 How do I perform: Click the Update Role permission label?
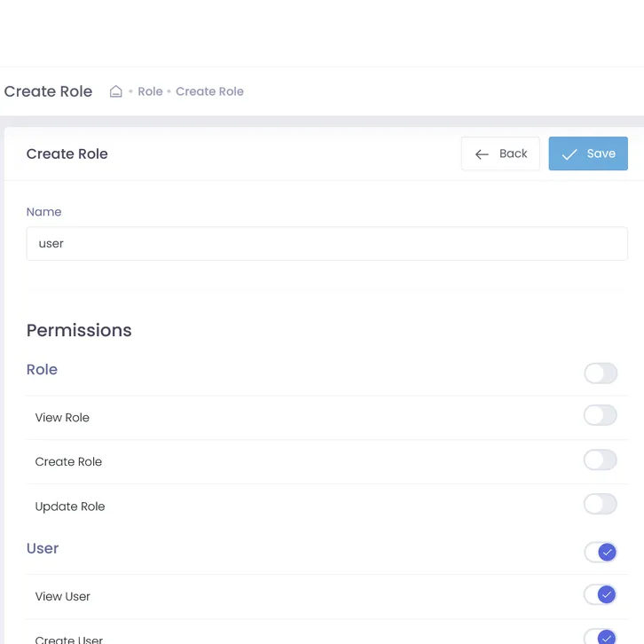[x=70, y=507]
